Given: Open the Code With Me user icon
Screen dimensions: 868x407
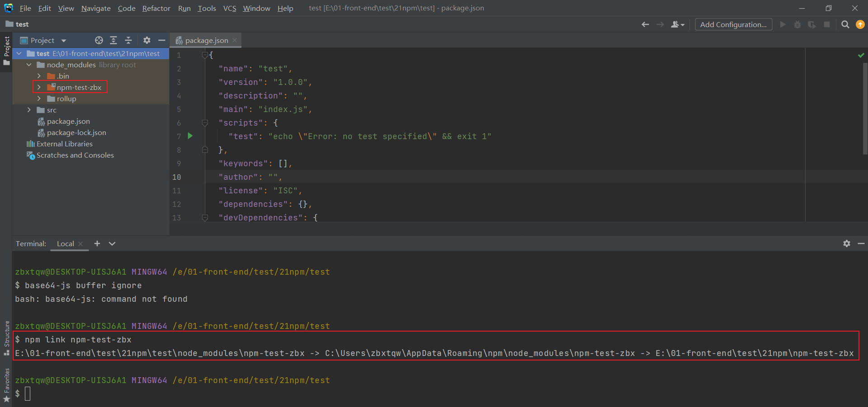Looking at the screenshot, I should click(677, 24).
